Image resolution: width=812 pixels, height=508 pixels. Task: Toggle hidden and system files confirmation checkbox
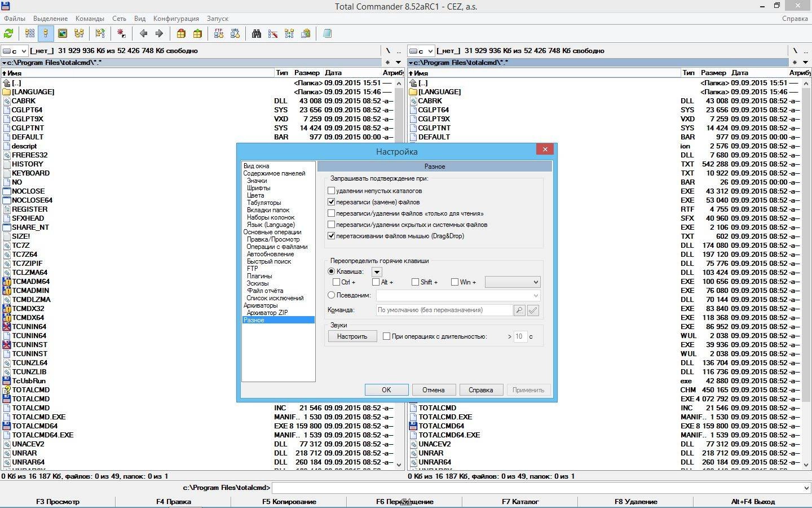coord(332,225)
